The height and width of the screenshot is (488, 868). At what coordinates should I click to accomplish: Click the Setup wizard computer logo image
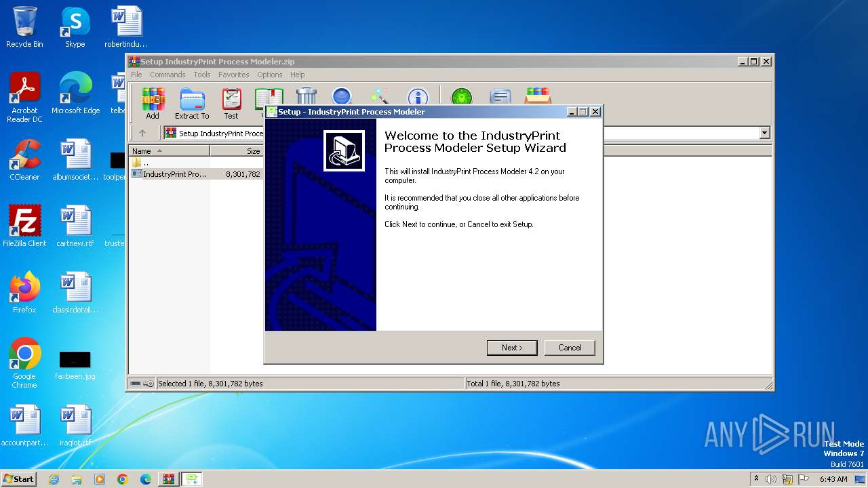(344, 150)
